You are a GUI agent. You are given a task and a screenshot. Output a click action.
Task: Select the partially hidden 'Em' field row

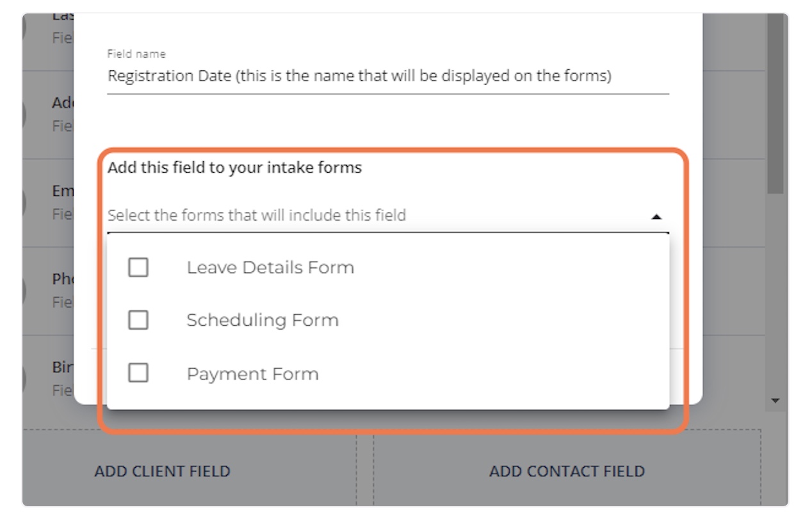coord(62,202)
